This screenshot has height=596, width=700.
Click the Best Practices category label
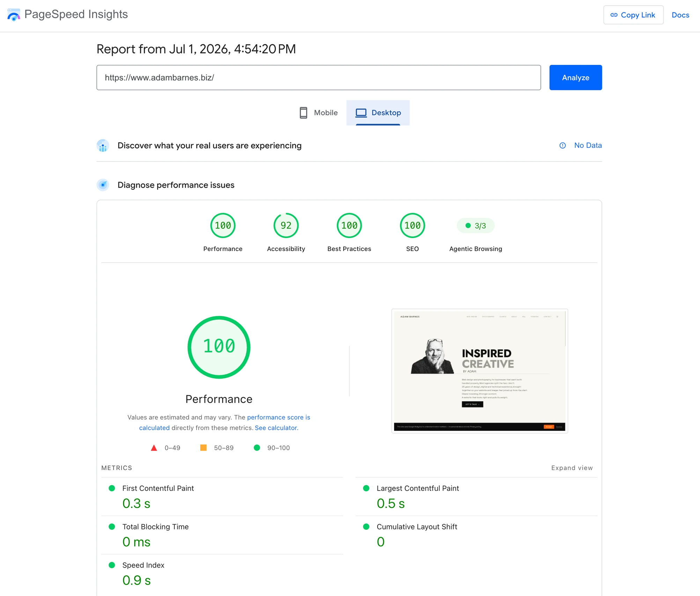coord(349,249)
